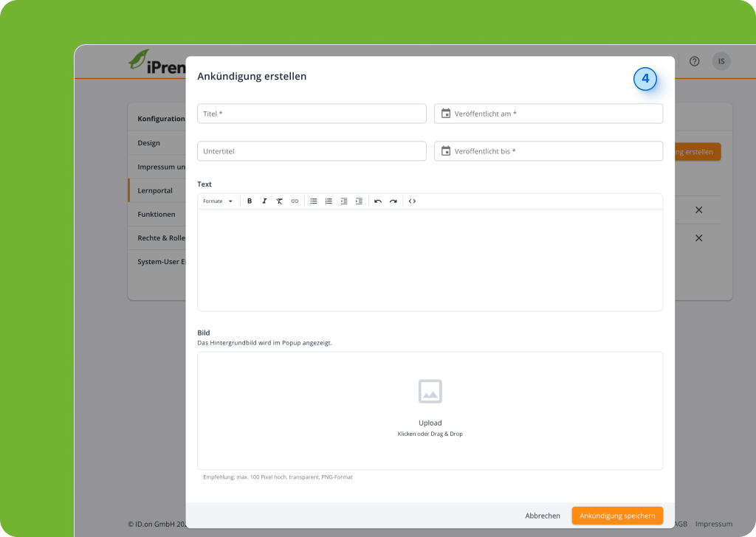Open the Veröffentlicht bis date picker
The width and height of the screenshot is (756, 537).
(x=446, y=151)
